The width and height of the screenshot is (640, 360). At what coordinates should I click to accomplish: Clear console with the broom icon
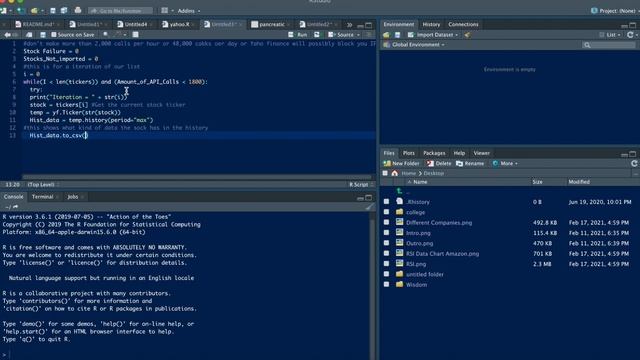(369, 207)
